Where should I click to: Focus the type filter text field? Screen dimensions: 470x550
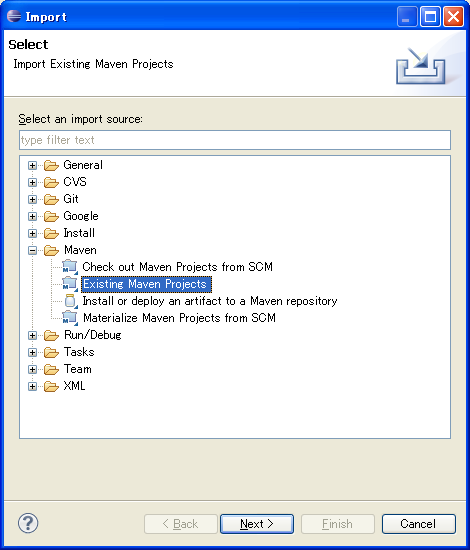click(x=235, y=140)
